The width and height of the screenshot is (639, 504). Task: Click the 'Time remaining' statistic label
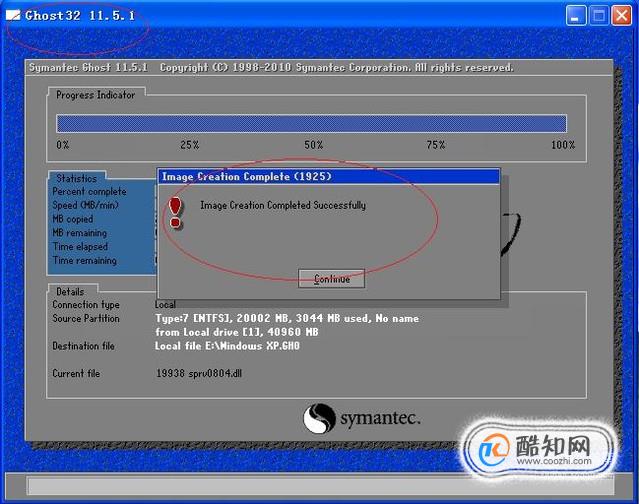(x=84, y=260)
